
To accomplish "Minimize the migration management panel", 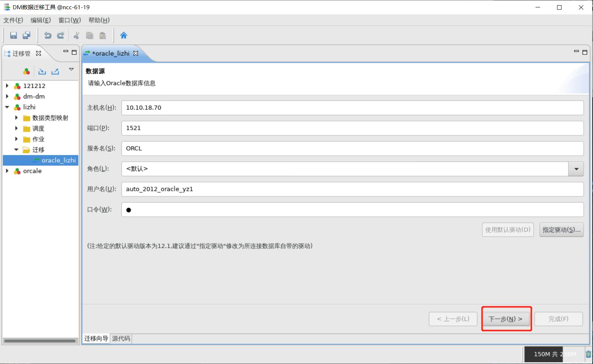I will tap(66, 52).
